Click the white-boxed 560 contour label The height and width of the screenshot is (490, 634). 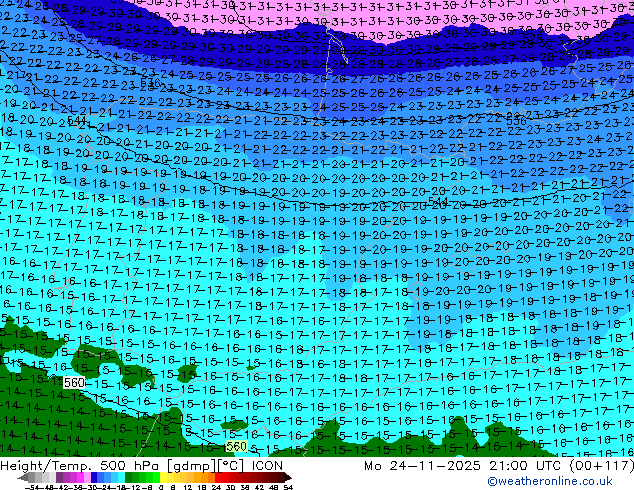point(74,382)
